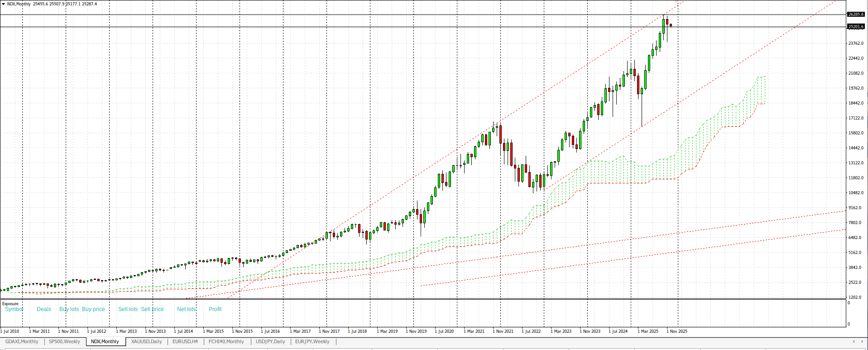The image size is (868, 350).
Task: Show the EURJPY,Weekly chart tab
Action: tap(312, 341)
